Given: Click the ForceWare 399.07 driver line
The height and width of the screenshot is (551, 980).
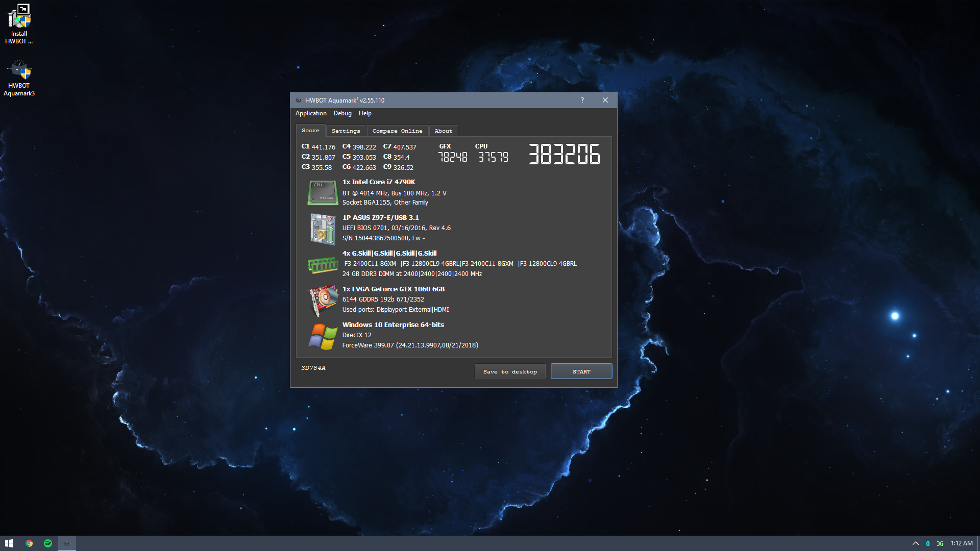Looking at the screenshot, I should 410,345.
